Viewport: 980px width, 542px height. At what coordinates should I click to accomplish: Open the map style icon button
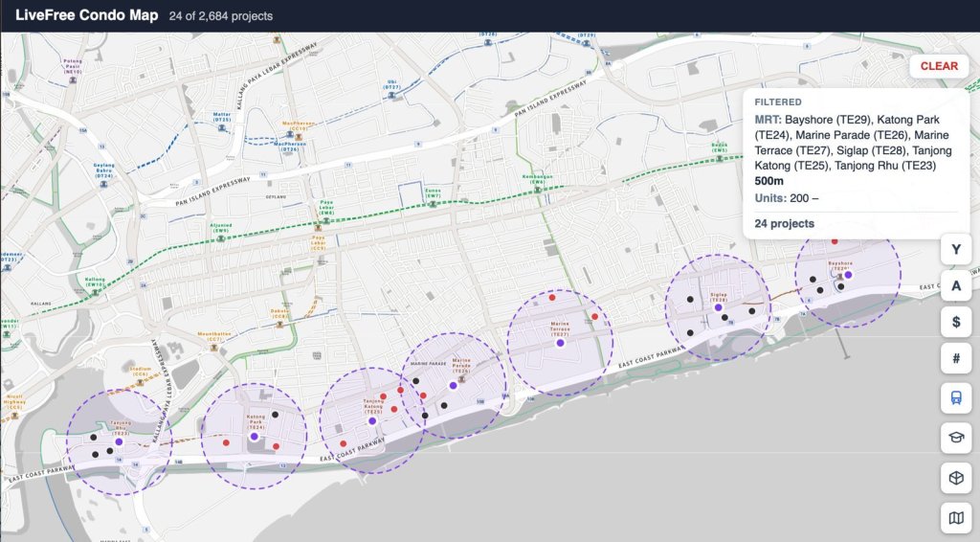[x=956, y=518]
